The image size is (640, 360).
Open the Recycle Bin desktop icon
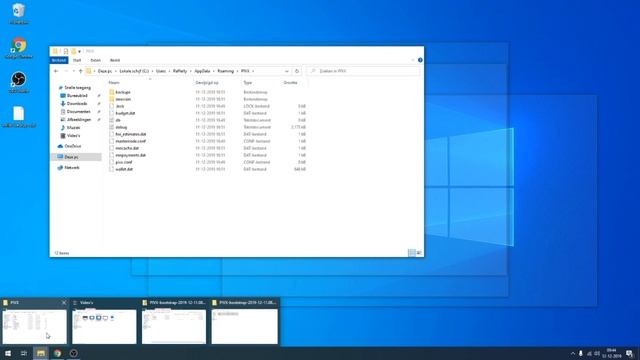pos(18,13)
